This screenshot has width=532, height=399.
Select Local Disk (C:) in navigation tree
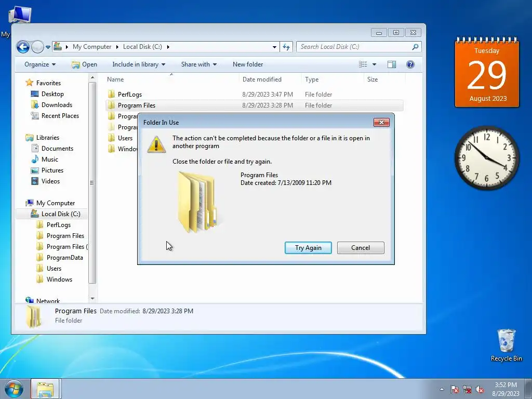(x=61, y=214)
